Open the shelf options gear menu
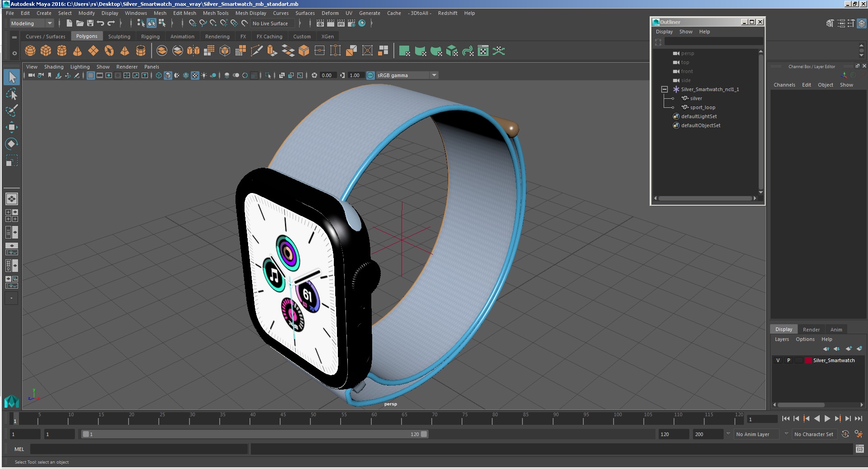The width and height of the screenshot is (868, 469). pyautogui.click(x=14, y=53)
